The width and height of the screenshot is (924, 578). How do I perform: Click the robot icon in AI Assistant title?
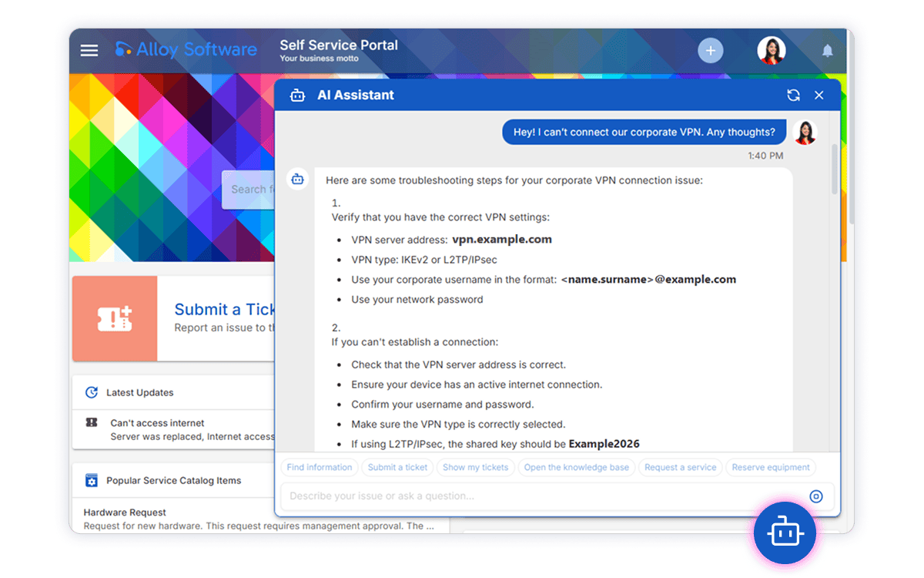[297, 96]
